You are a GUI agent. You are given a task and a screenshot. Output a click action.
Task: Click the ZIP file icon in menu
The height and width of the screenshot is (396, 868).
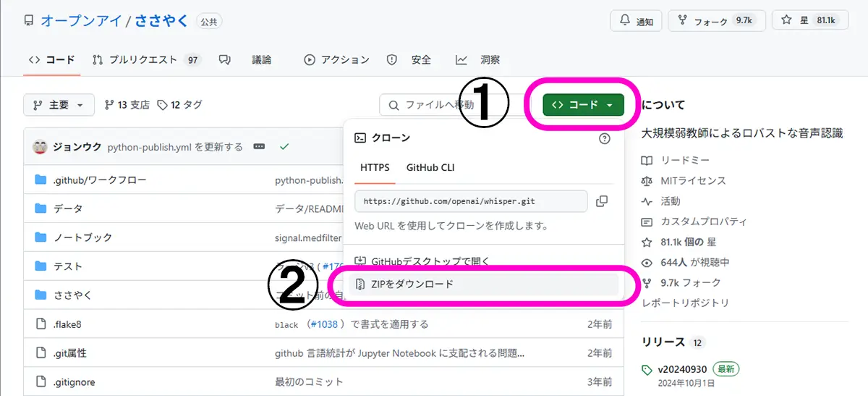pos(360,284)
